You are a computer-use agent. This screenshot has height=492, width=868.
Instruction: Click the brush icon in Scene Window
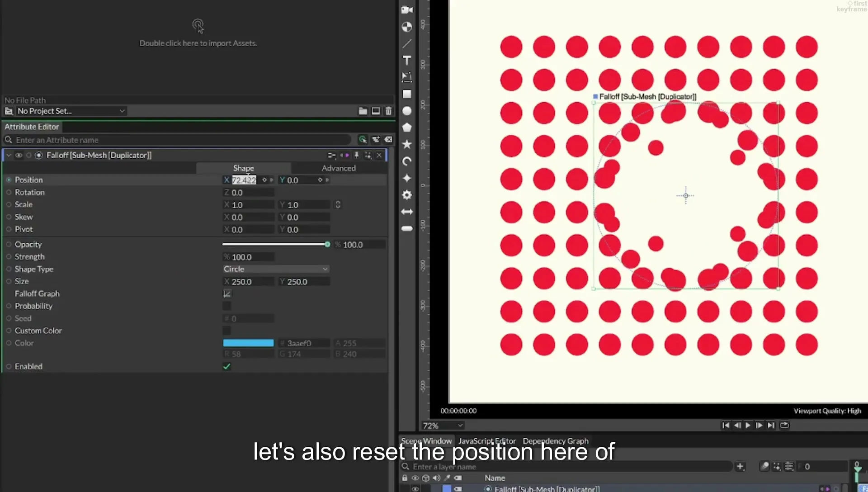pos(764,466)
